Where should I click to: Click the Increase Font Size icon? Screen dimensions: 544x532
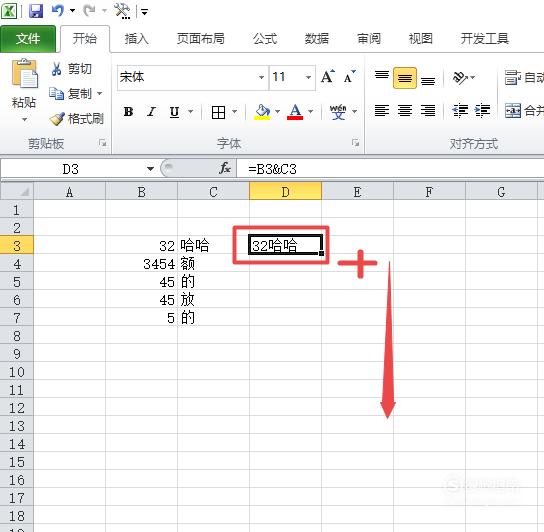(328, 77)
